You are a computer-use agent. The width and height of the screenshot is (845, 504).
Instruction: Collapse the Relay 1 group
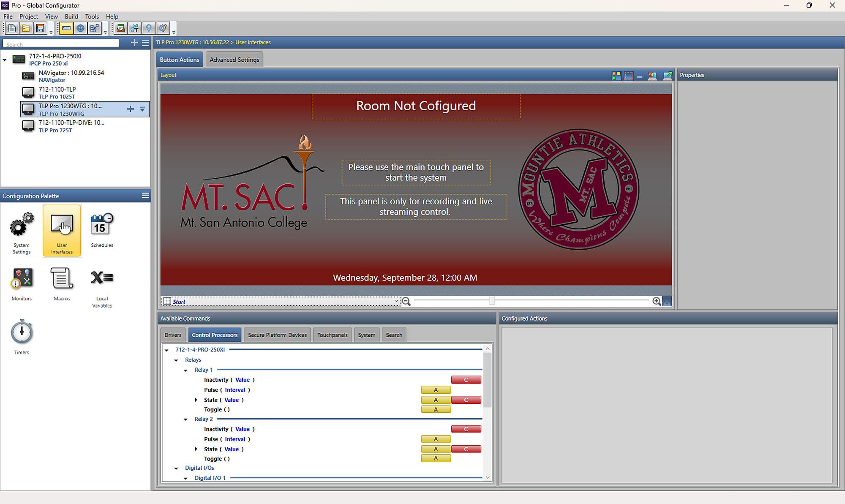(185, 371)
